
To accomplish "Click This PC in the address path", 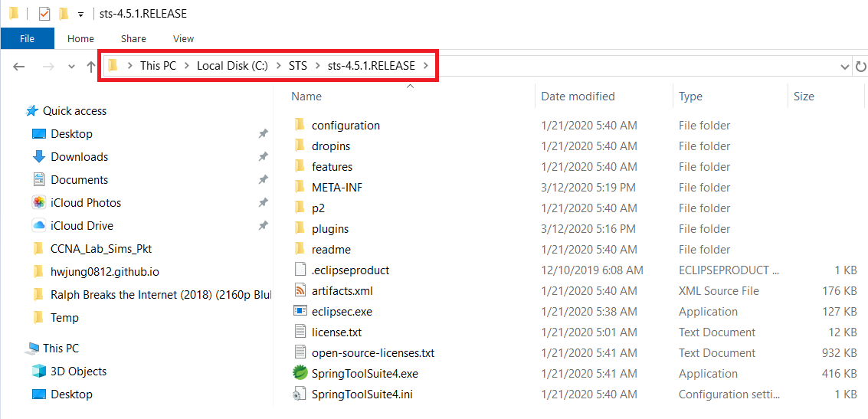I will [158, 66].
